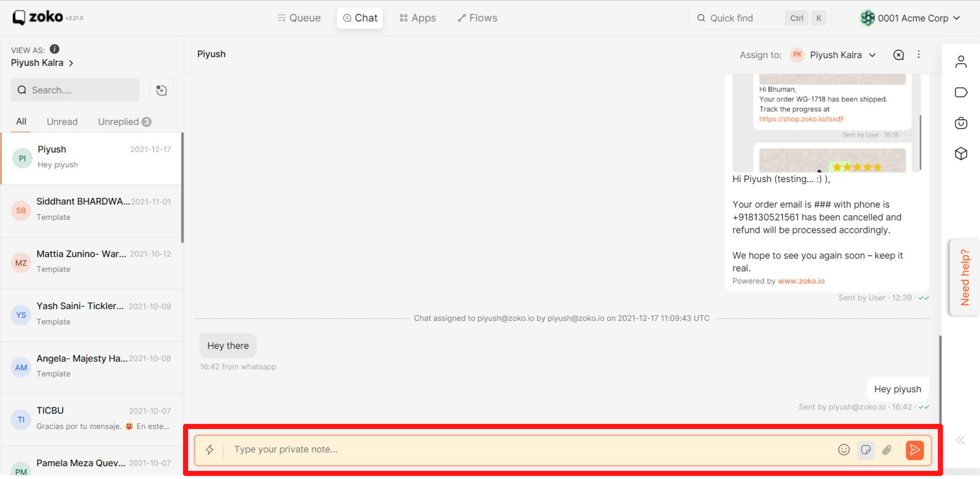Click the quick replies lightning icon
980x479 pixels.
pyautogui.click(x=210, y=450)
